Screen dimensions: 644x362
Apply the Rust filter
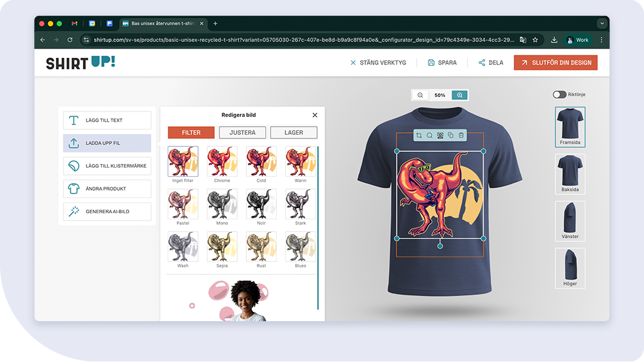click(261, 247)
